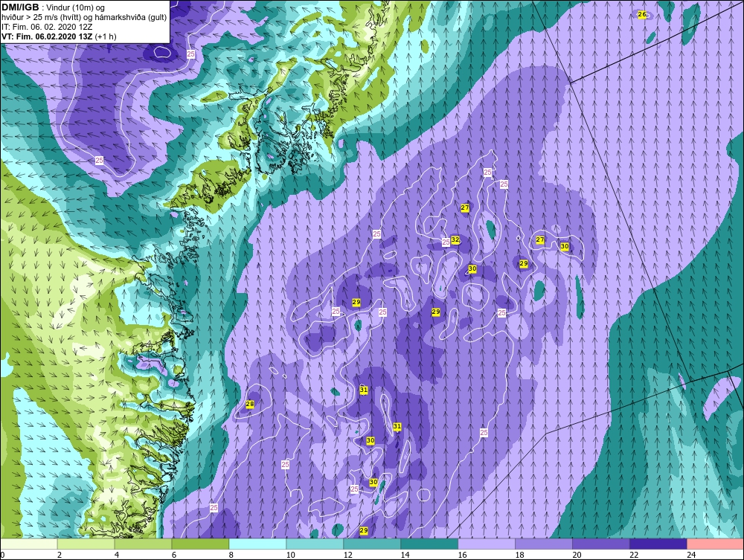Click the 22–24 m/s dark indigo legend swatch
Viewport: 744px width, 560px height.
click(x=658, y=544)
